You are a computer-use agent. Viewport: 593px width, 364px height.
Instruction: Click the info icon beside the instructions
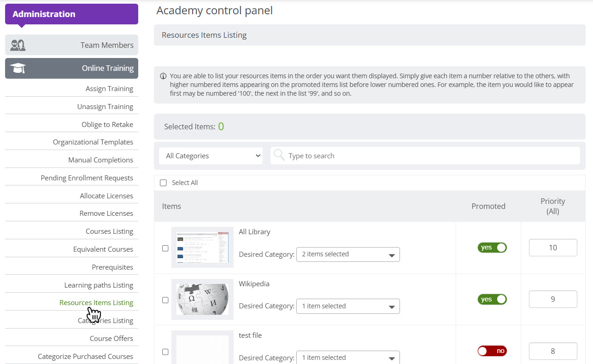click(x=163, y=76)
